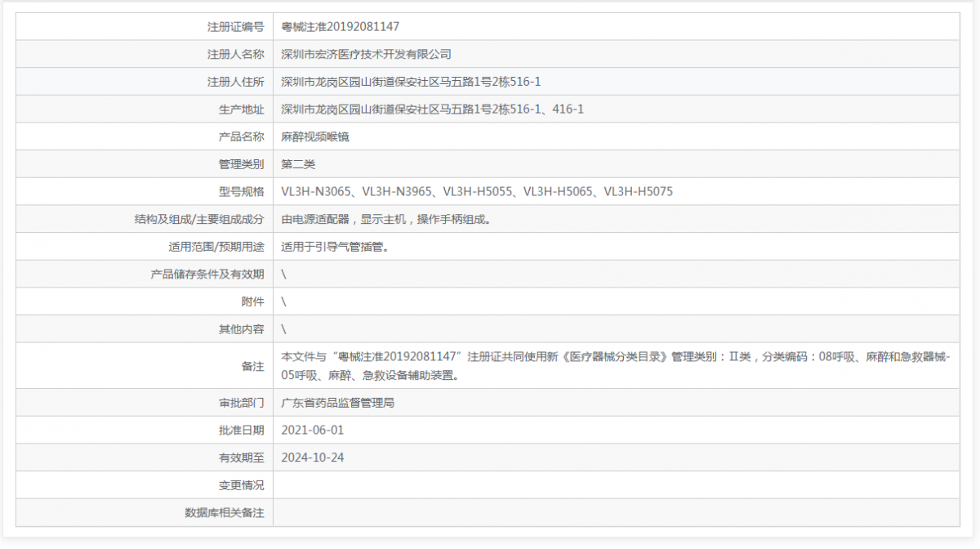Select company name 深圳市宏济医疗技术开发有限公司
The width and height of the screenshot is (980, 549).
pos(366,55)
